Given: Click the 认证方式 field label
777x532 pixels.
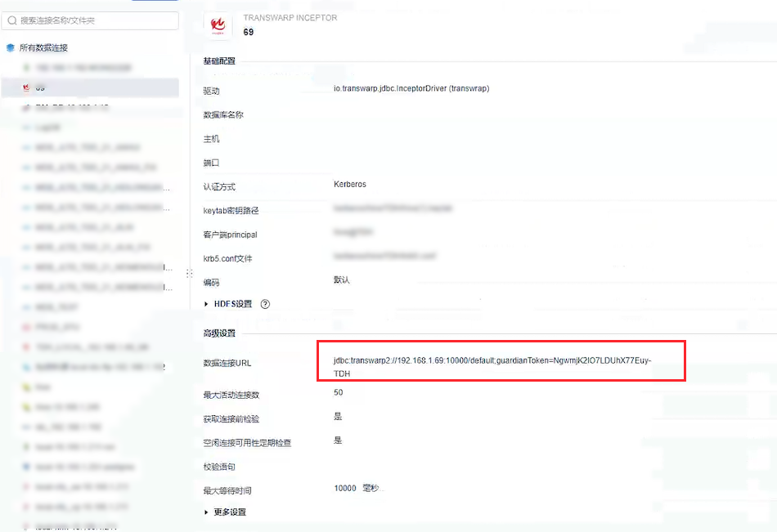Looking at the screenshot, I should point(219,187).
